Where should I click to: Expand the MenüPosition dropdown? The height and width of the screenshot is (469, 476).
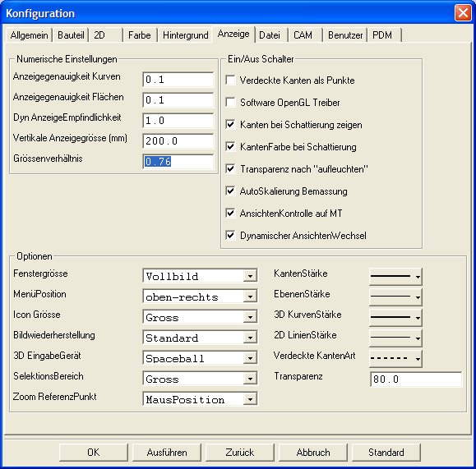(x=200, y=297)
